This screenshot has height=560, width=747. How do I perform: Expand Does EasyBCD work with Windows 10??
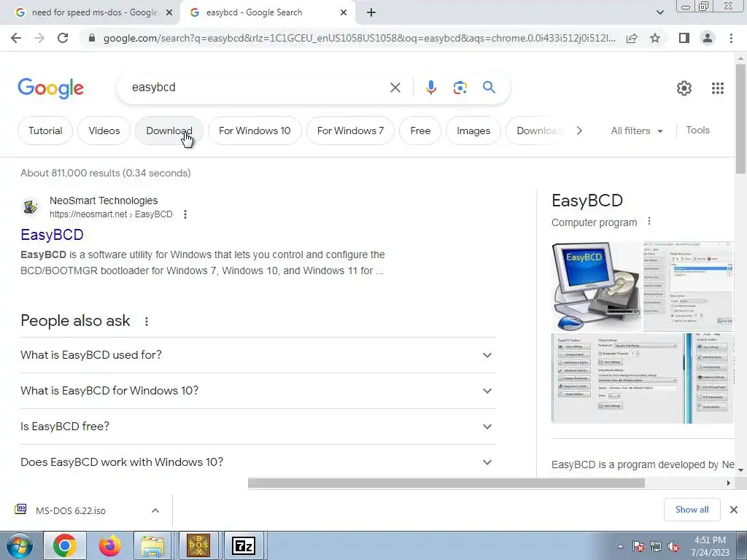point(258,462)
